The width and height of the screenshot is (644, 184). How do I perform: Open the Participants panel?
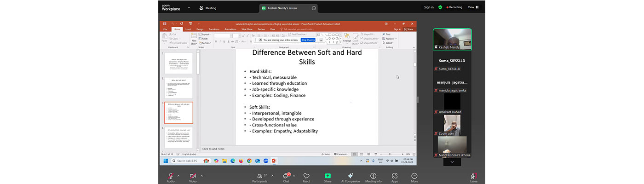260,177
